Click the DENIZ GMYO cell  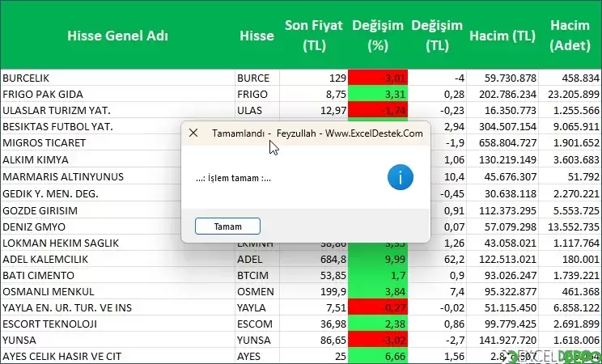[x=91, y=226]
